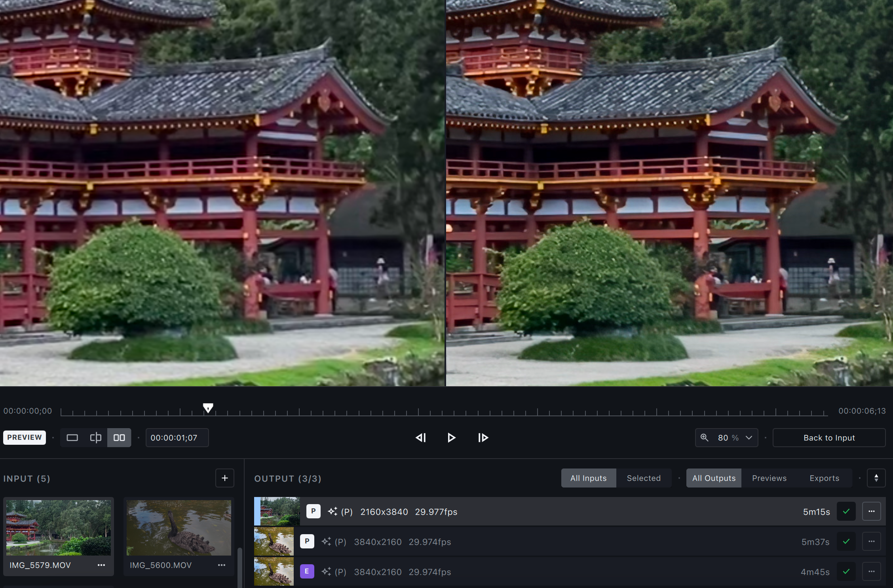Step forward one frame
Viewport: 893px width, 588px height.
click(x=483, y=438)
